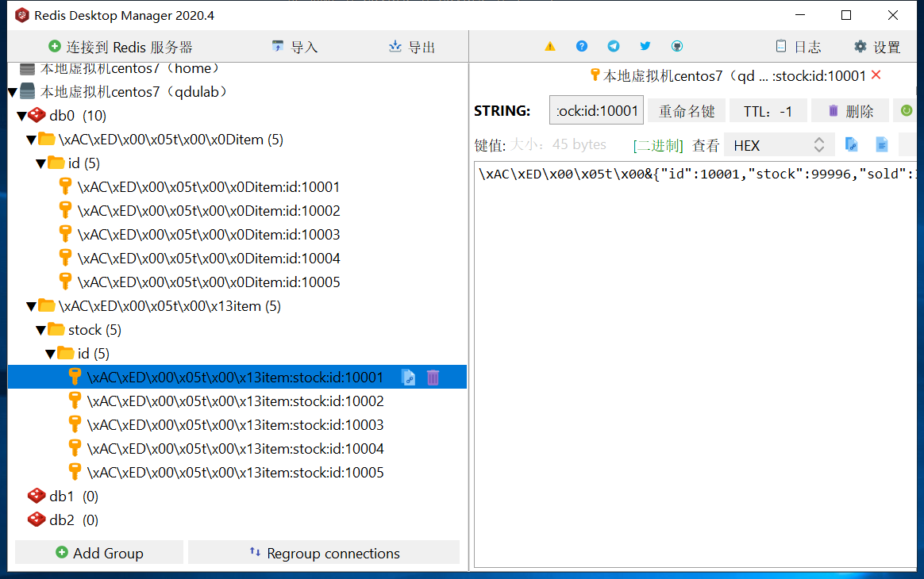924x579 pixels.
Task: Click the GitHub icon in toolbar
Action: click(677, 46)
